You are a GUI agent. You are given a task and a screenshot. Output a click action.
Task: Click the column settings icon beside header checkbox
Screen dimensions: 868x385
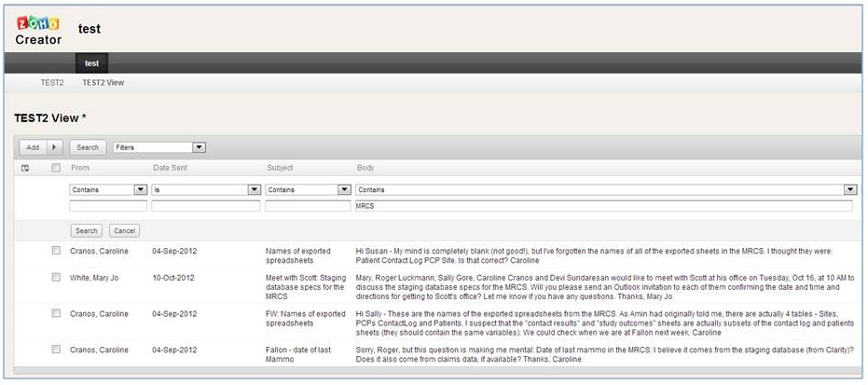click(25, 168)
